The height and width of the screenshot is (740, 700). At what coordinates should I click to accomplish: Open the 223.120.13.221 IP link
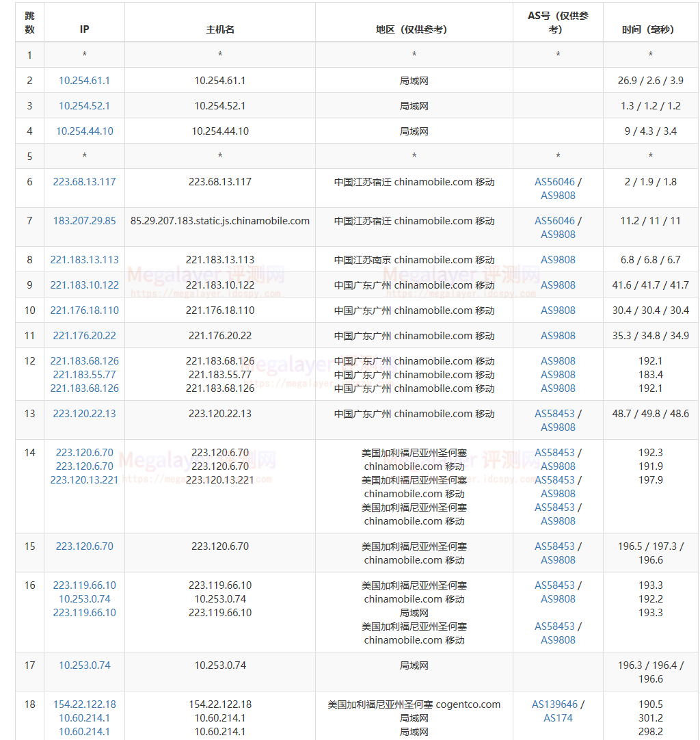click(x=84, y=480)
